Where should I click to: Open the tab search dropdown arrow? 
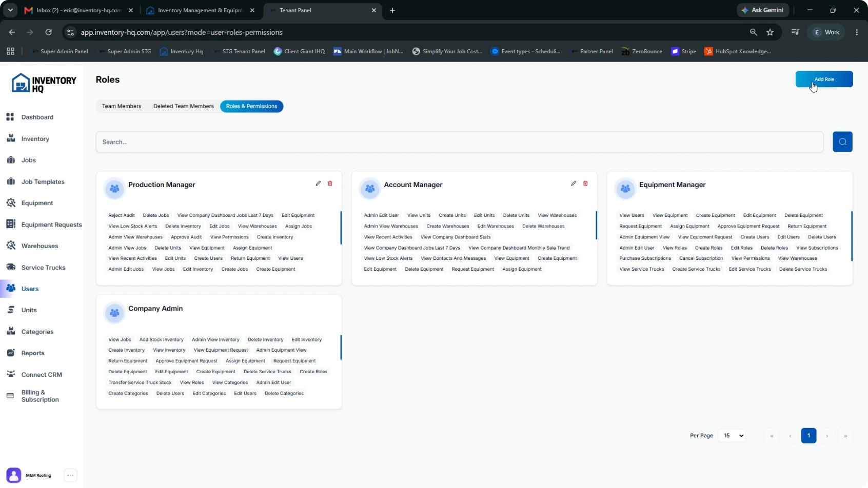[10, 10]
